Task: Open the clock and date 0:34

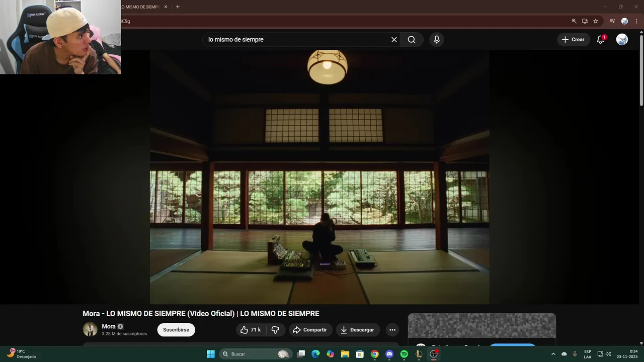Action: tap(627, 354)
